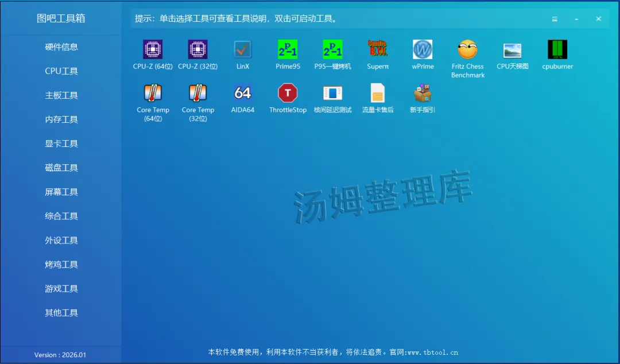Choose the 核间延迟测试 icon

[332, 94]
